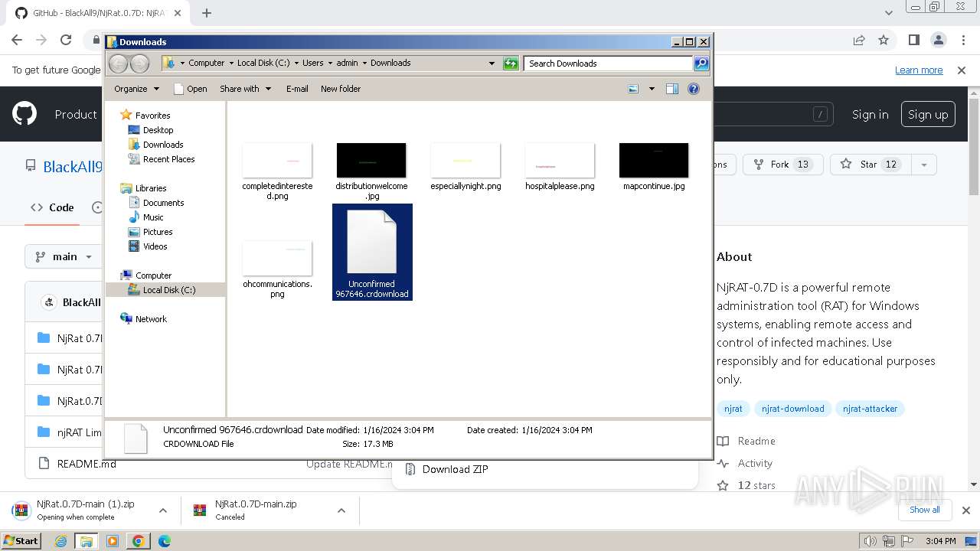Click Learn more link in infobar
Screen dimensions: 980x551
point(919,70)
